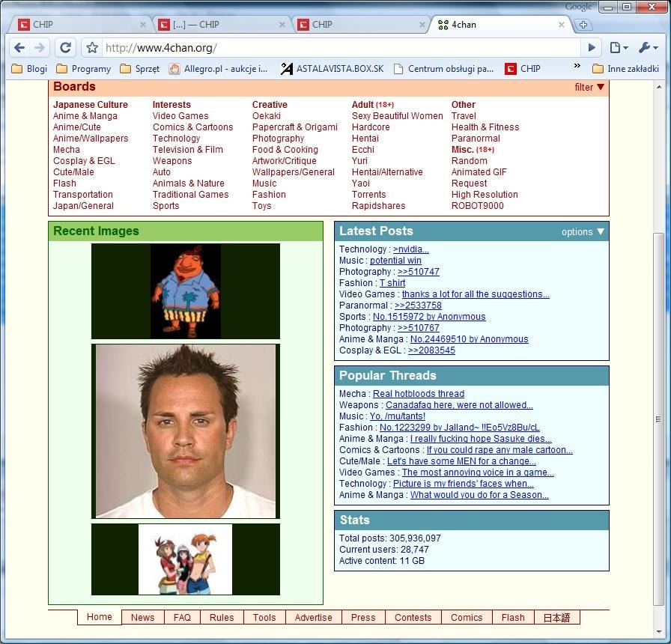Open a new tab with the plus button
The image size is (671, 644).
[x=583, y=25]
